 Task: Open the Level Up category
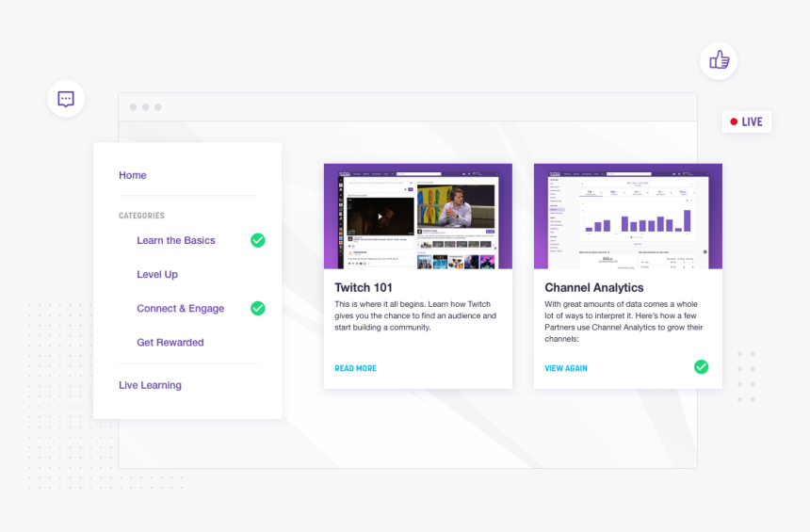[x=157, y=274]
